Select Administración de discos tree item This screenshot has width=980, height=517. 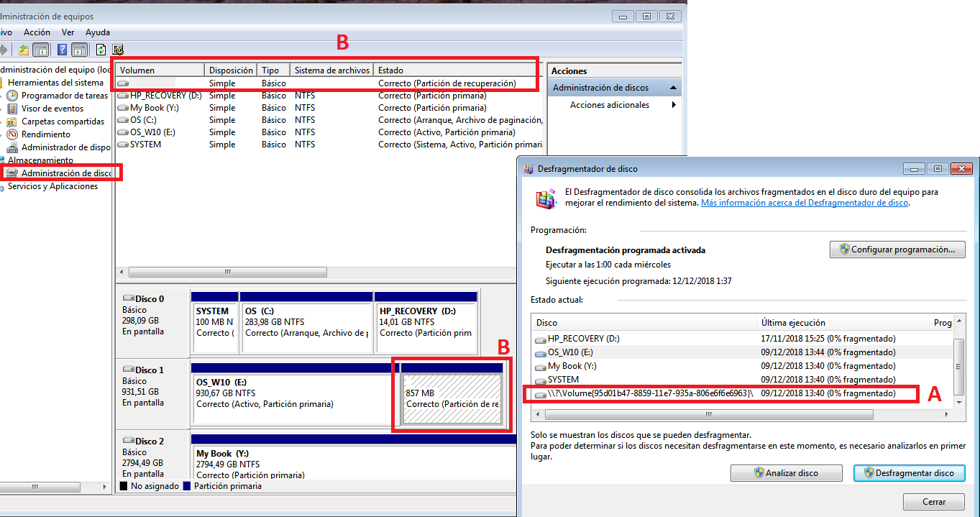[x=65, y=173]
